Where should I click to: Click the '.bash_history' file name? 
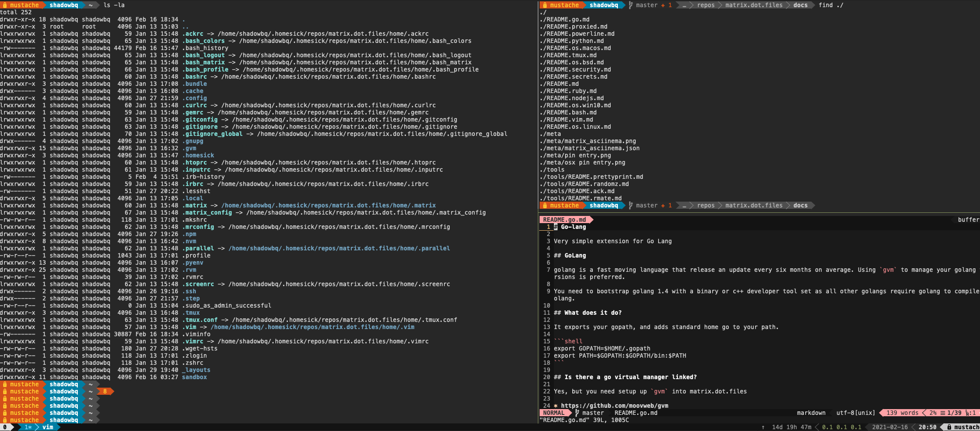pyautogui.click(x=205, y=48)
